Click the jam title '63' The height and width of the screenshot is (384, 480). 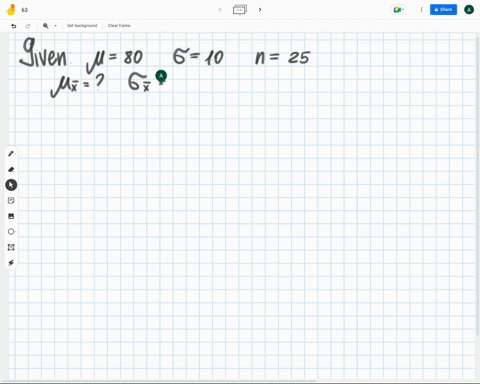(25, 10)
